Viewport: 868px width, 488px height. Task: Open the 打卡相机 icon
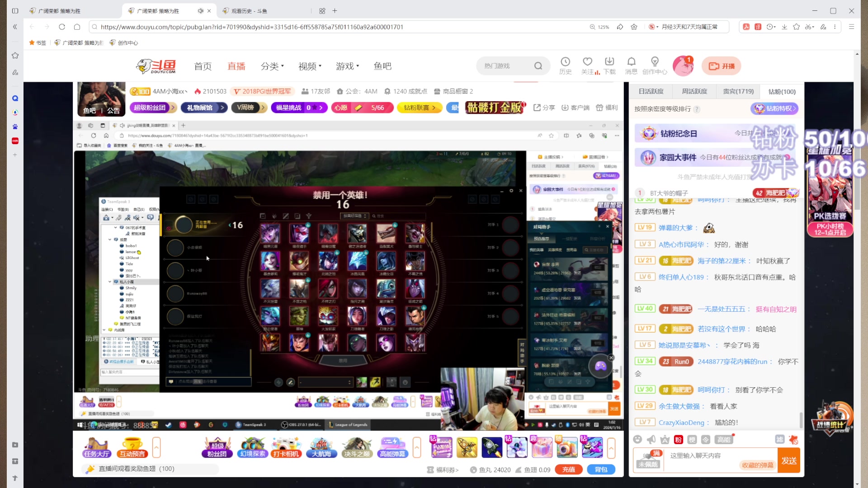click(x=286, y=447)
